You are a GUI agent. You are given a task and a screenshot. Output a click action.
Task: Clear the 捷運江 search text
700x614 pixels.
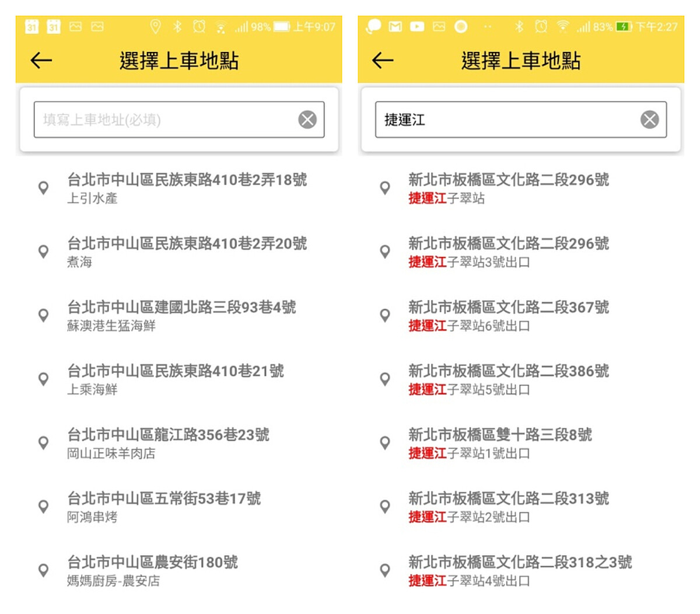(x=649, y=120)
